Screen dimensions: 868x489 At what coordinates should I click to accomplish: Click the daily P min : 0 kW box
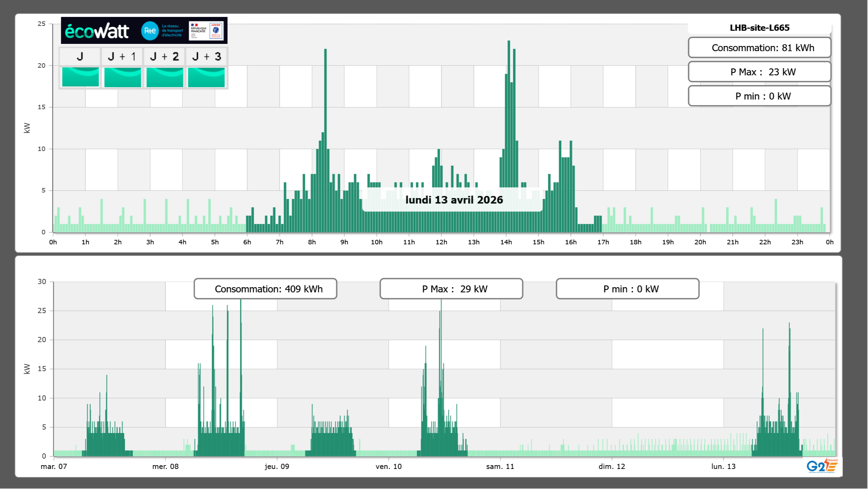[x=759, y=96]
